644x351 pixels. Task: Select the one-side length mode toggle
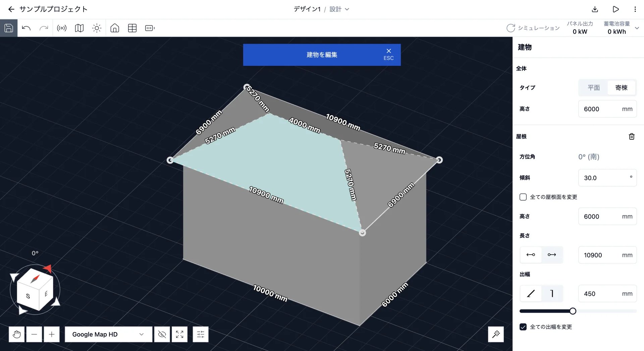552,255
